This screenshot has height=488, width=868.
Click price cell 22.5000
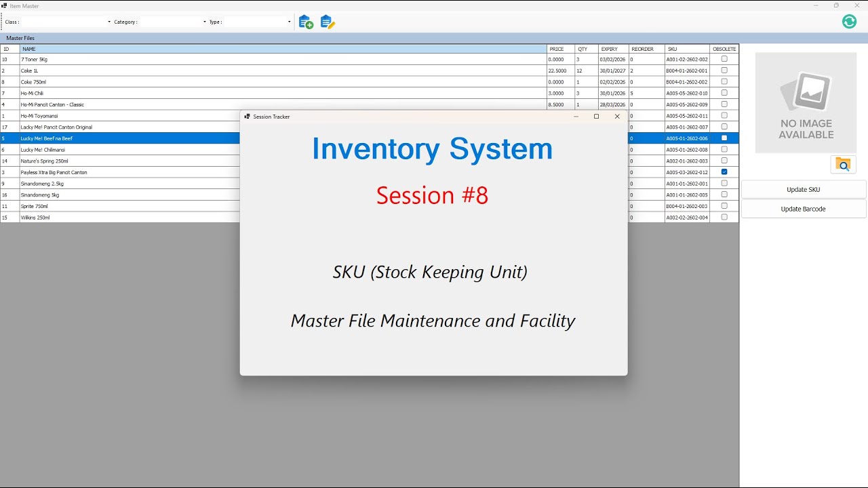[x=561, y=70]
